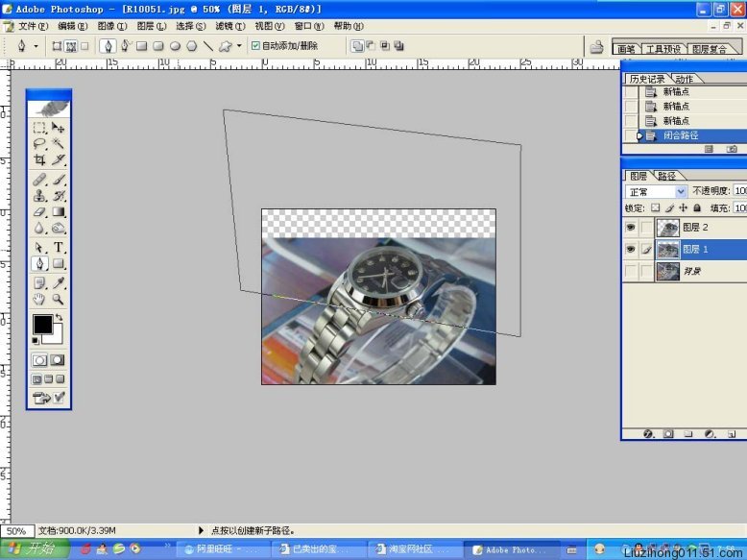This screenshot has height=560, width=747.
Task: Select the Hand tool
Action: [x=39, y=300]
